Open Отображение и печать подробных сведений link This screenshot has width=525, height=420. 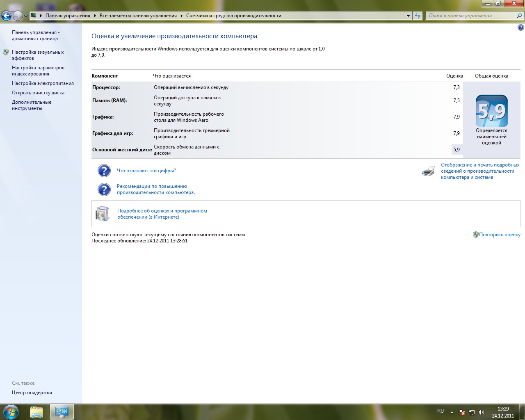[480, 171]
